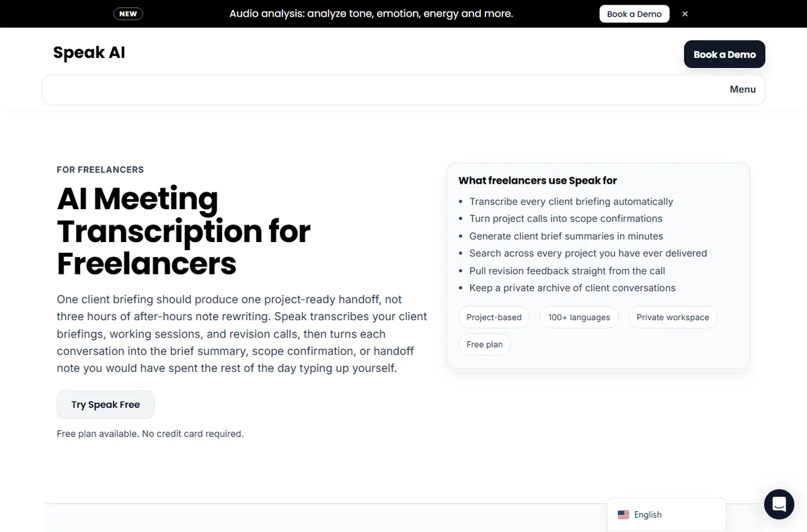Click the NEW badge in banner

[x=128, y=13]
